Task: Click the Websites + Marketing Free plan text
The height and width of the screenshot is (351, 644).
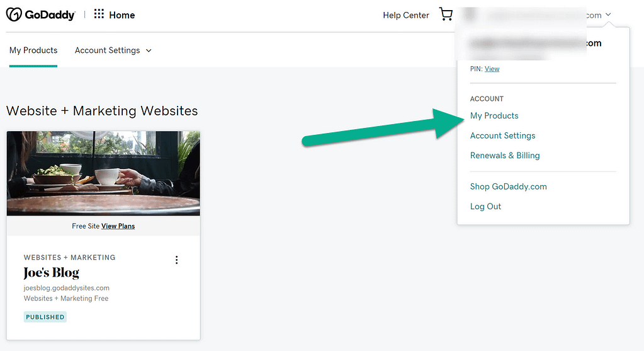Action: point(66,299)
